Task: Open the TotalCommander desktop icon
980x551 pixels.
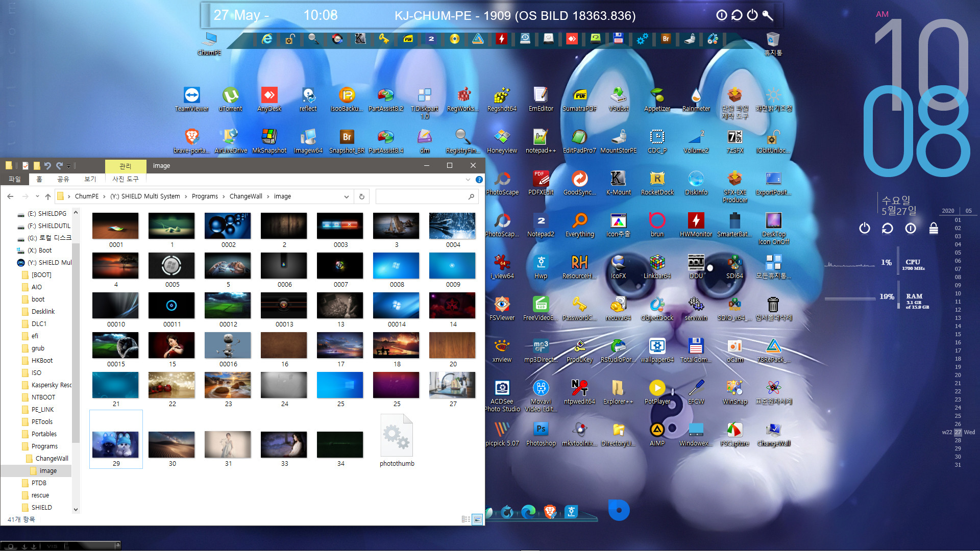Action: point(696,350)
